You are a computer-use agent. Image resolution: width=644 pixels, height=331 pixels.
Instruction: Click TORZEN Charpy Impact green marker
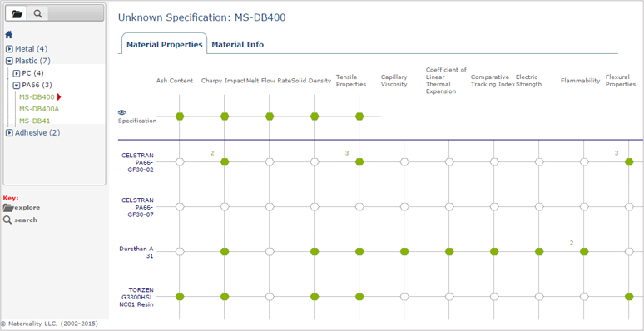(225, 297)
